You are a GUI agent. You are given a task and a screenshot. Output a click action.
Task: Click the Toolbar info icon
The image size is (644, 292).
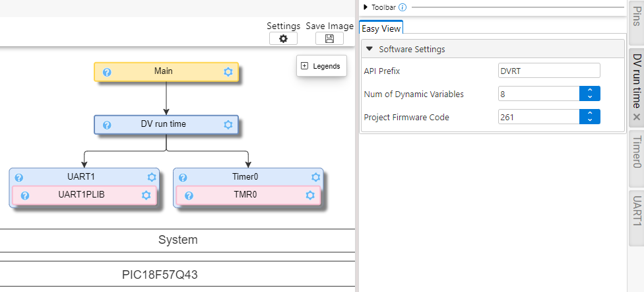(402, 7)
